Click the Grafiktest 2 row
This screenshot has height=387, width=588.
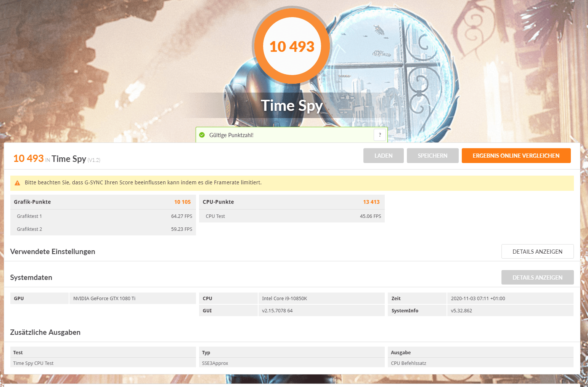point(103,229)
